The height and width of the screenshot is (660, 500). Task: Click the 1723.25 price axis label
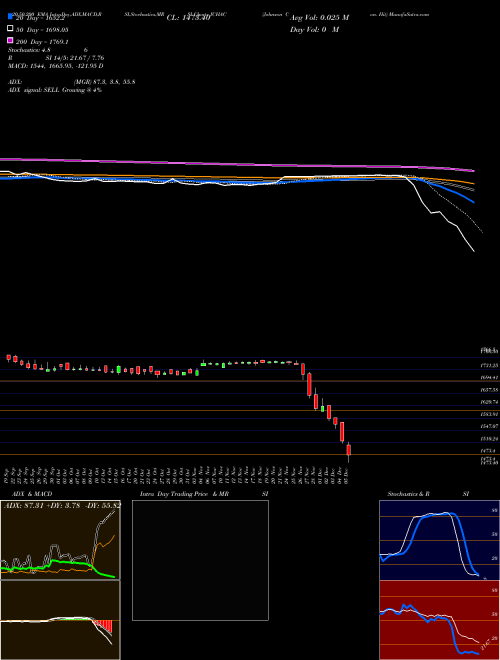coord(489,365)
